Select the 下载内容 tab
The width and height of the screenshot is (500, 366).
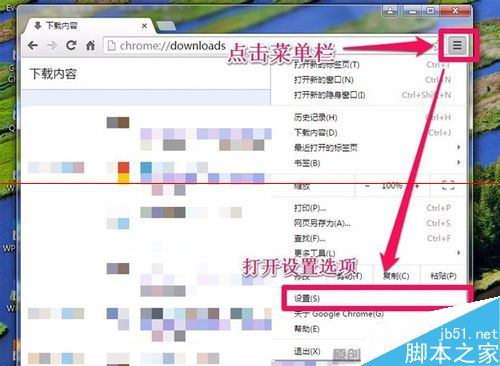89,26
